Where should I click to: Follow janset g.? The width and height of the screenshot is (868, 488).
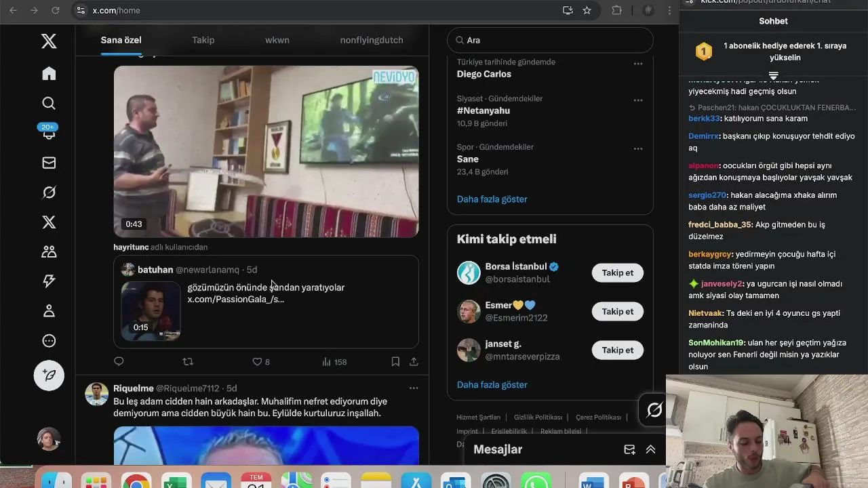617,350
